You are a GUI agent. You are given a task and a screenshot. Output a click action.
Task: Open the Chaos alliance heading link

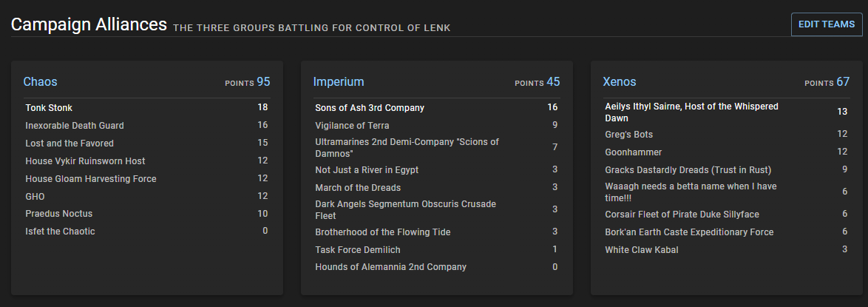click(x=40, y=81)
